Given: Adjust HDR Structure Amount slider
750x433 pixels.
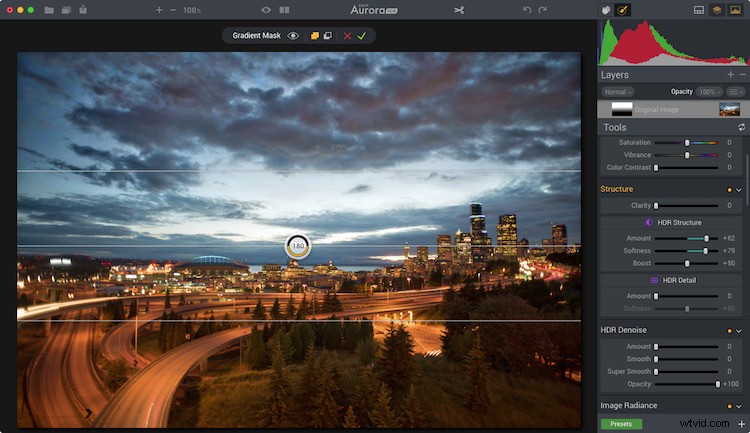Looking at the screenshot, I should click(686, 238).
